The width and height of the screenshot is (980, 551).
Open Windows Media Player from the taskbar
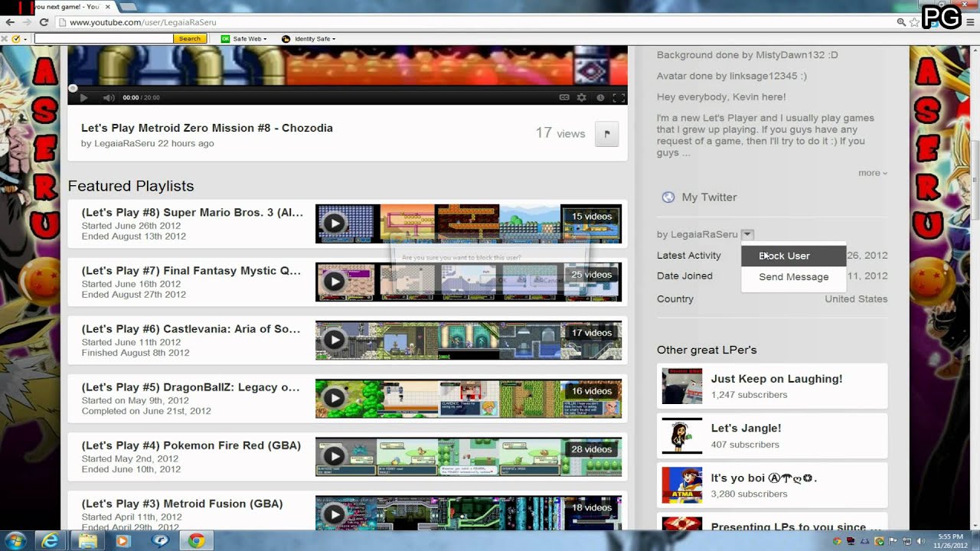[x=123, y=541]
